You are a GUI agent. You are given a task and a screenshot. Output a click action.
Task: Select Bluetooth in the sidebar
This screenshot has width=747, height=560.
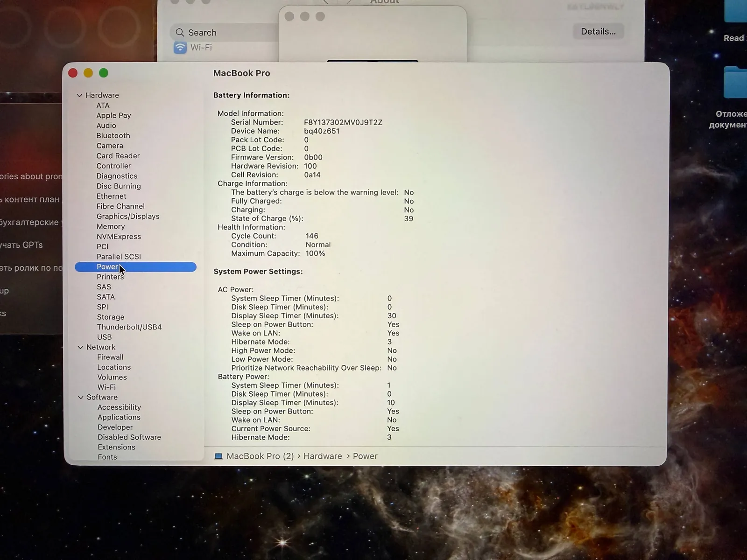tap(113, 136)
